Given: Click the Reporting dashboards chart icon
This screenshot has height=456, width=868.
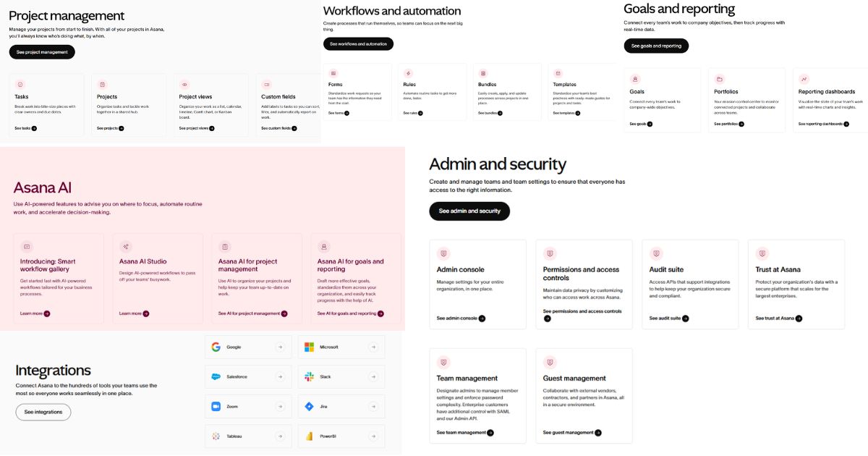Looking at the screenshot, I should pyautogui.click(x=804, y=79).
